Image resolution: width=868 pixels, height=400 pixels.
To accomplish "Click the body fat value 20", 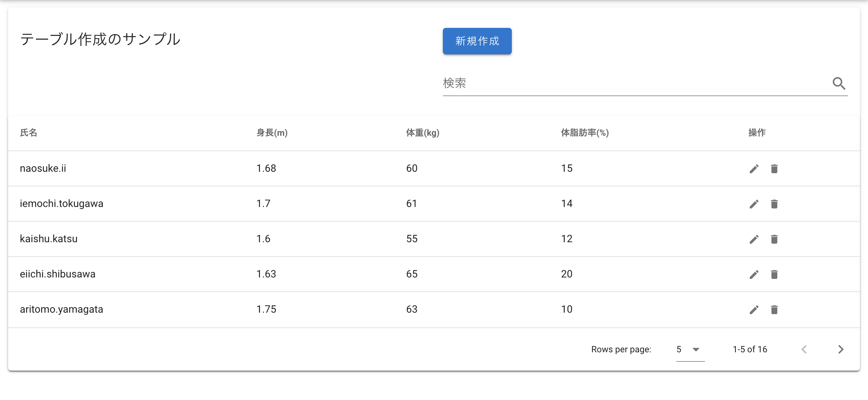I will 567,274.
